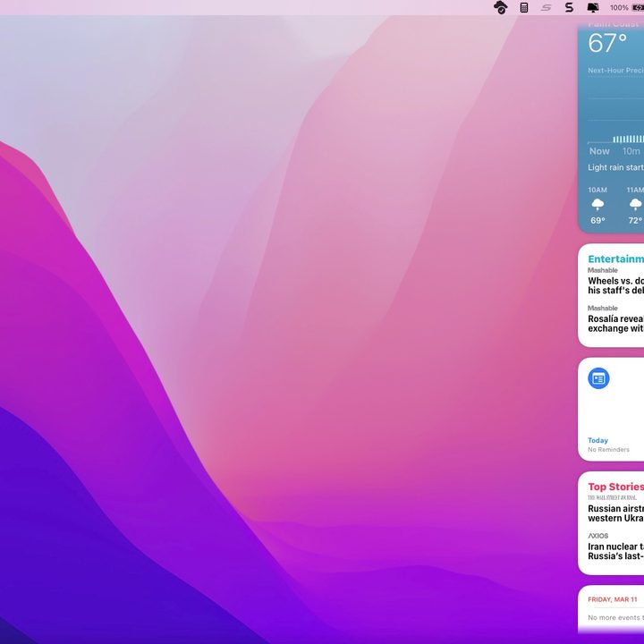This screenshot has height=644, width=644.
Task: Click the 10AM rain cloud icon
Action: (x=597, y=204)
